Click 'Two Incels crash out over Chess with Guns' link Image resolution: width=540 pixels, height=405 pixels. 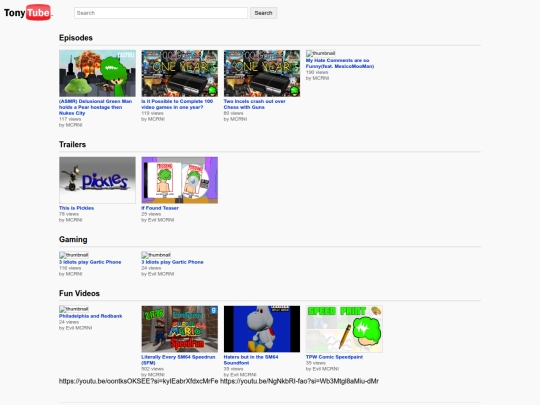click(255, 104)
